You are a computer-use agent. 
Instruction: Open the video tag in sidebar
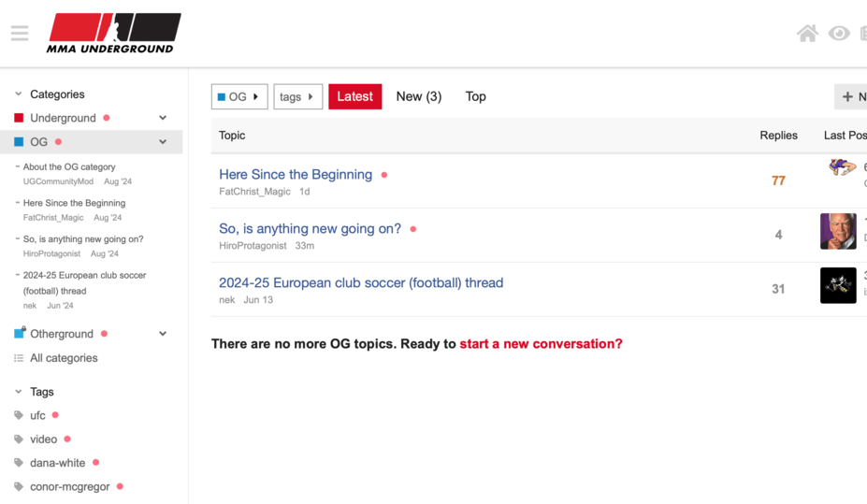43,439
